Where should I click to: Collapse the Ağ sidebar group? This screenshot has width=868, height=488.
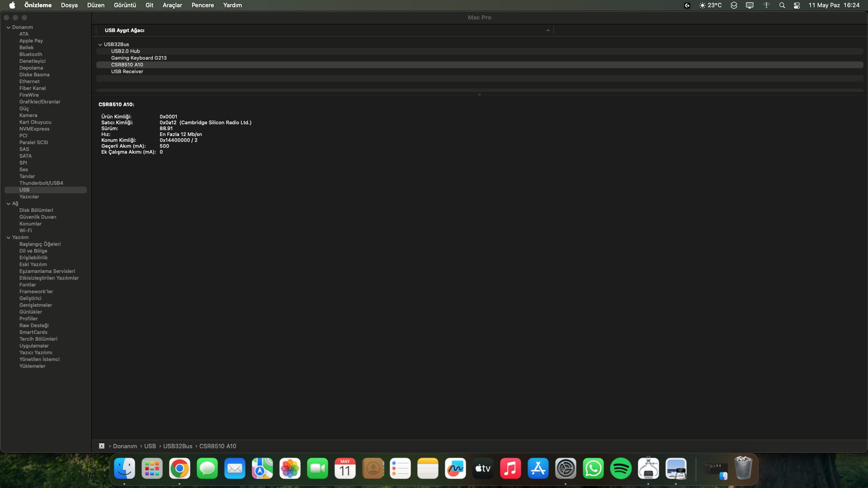[x=8, y=204]
